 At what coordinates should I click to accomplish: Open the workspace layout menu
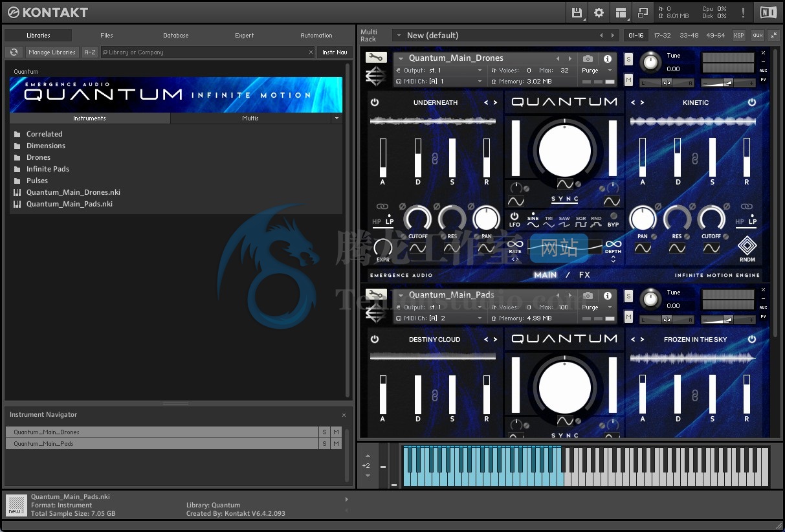point(621,12)
